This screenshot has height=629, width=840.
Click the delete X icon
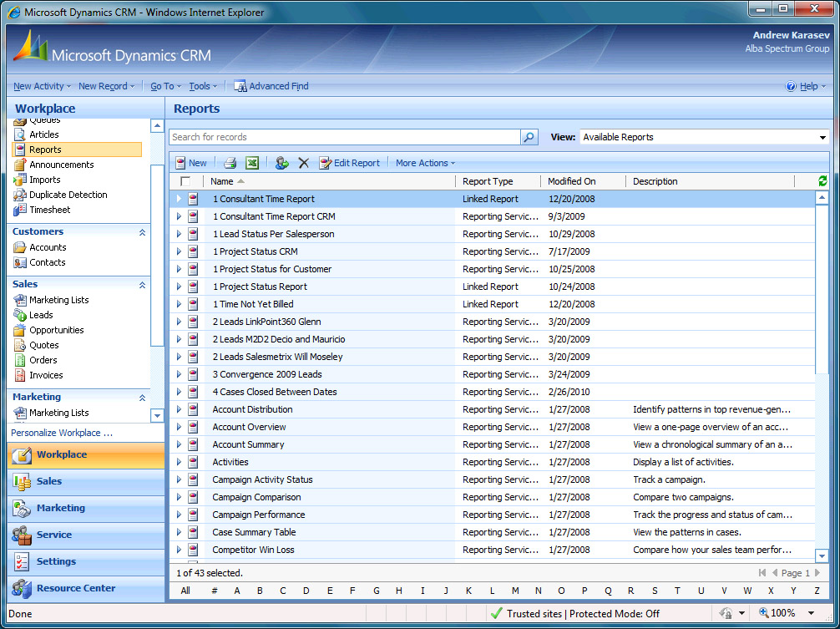[303, 163]
